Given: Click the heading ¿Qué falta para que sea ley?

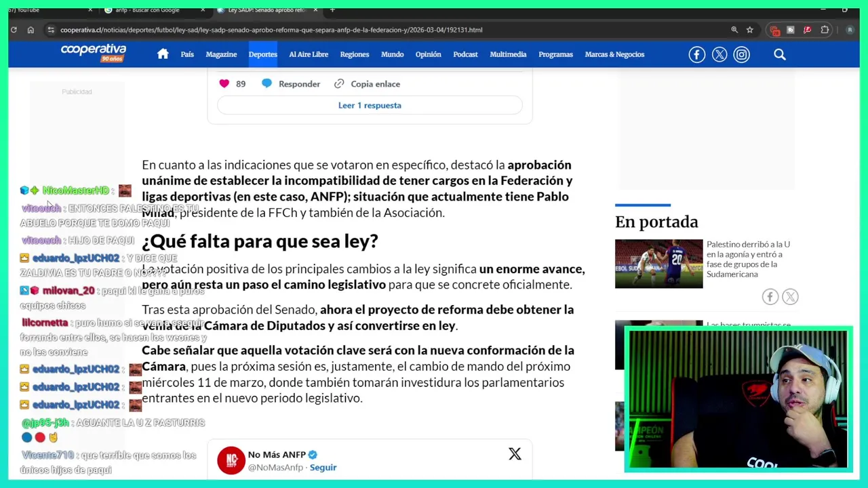Looking at the screenshot, I should click(260, 241).
